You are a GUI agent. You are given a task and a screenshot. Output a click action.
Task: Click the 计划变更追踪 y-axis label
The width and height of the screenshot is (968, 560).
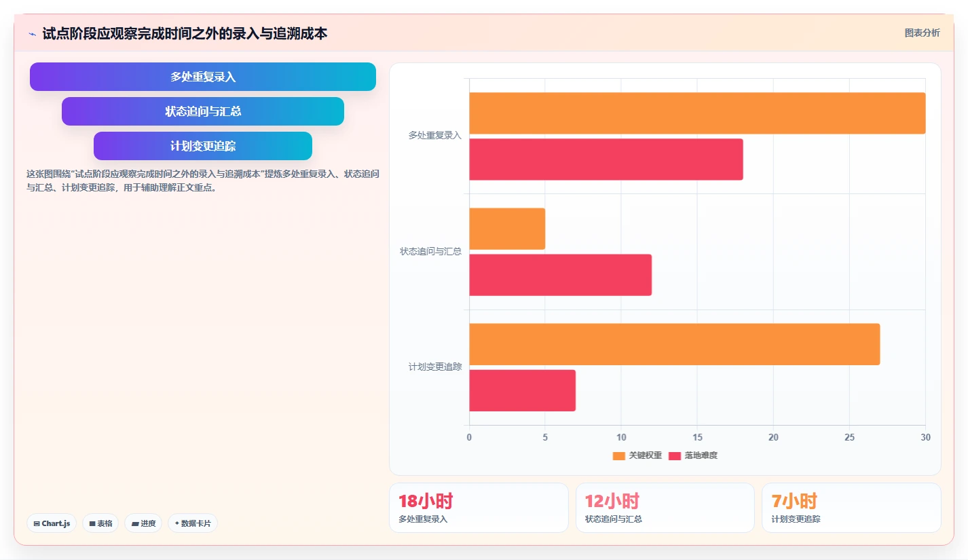tap(434, 367)
